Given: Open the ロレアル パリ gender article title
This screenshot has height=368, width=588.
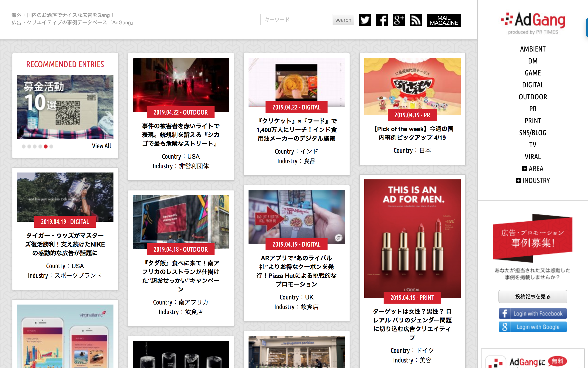Looking at the screenshot, I should (x=412, y=324).
